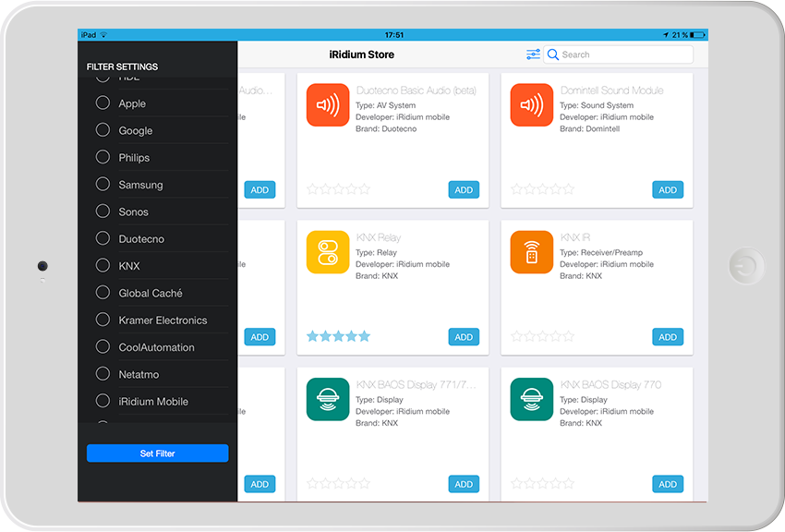Select the Netatmo brand filter
Screen dimensions: 785x532
tap(103, 374)
